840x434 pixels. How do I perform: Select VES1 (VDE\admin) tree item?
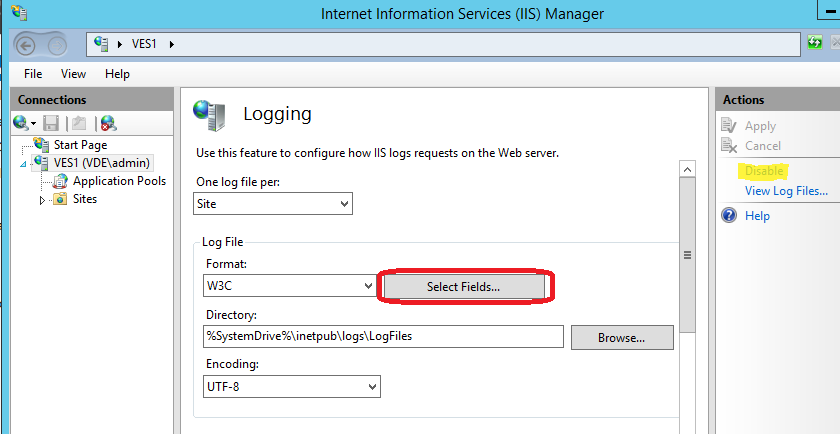point(102,162)
